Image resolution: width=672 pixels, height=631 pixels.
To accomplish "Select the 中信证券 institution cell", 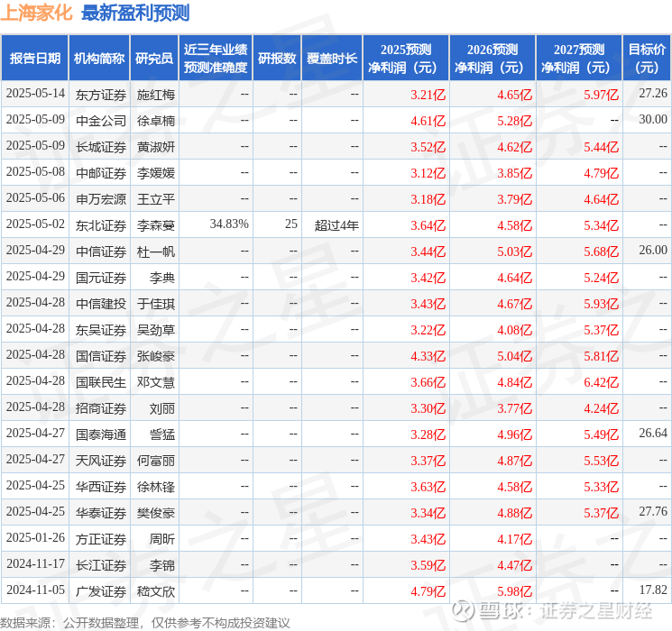I will coord(101,251).
